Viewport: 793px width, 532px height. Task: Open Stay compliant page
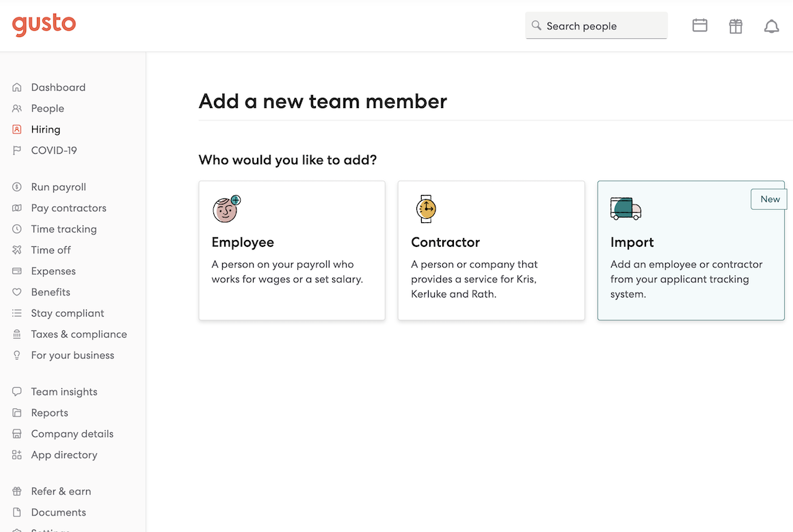(x=68, y=313)
